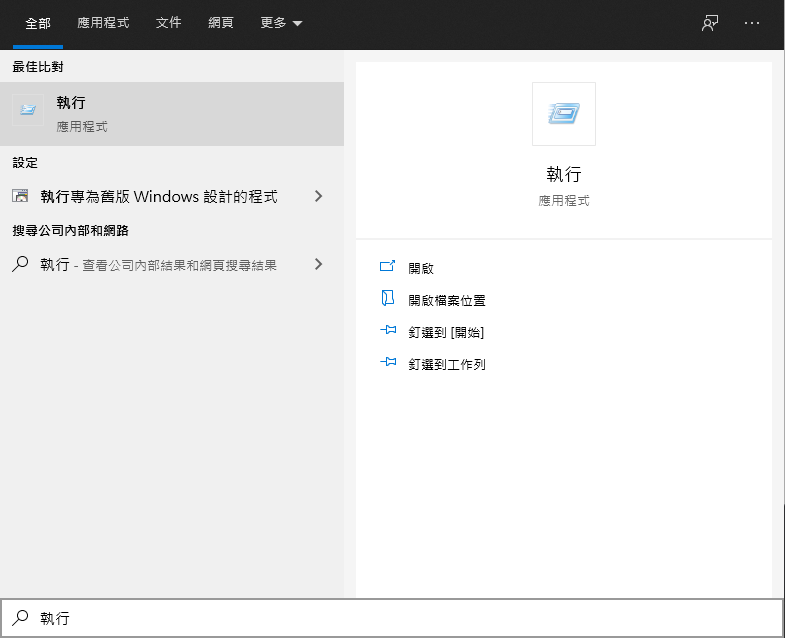Choose 開啟檔案位置
785x638 pixels.
tap(447, 300)
